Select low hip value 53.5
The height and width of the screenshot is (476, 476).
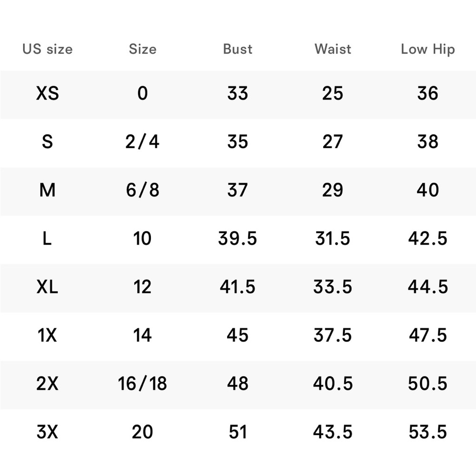pyautogui.click(x=428, y=432)
